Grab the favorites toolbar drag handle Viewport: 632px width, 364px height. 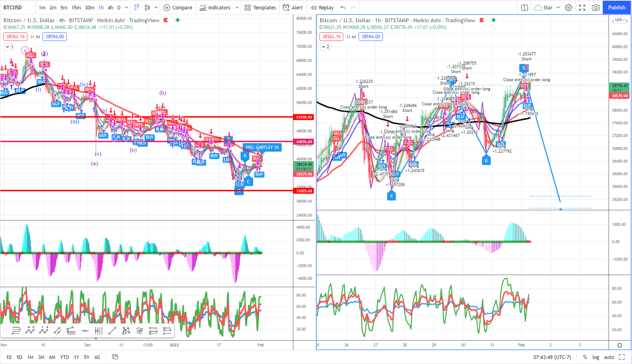(x=5, y=331)
